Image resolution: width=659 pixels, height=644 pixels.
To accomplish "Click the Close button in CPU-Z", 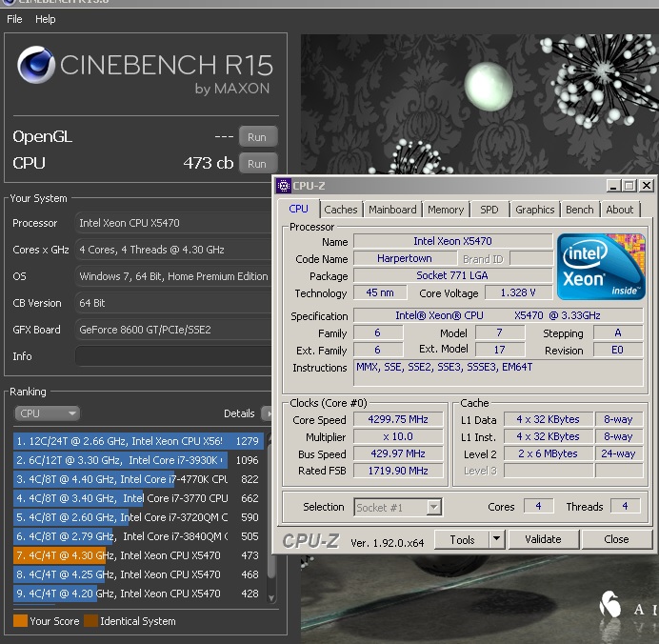I will click(616, 539).
